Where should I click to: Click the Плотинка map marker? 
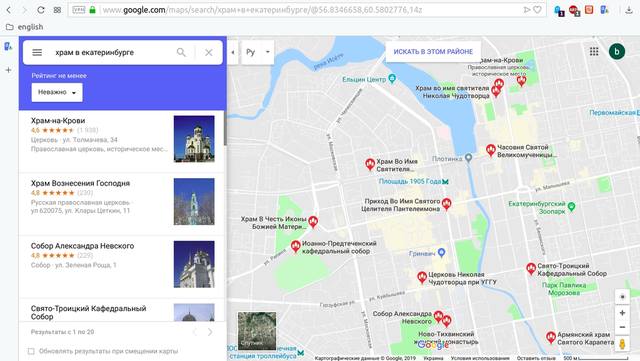point(469,158)
